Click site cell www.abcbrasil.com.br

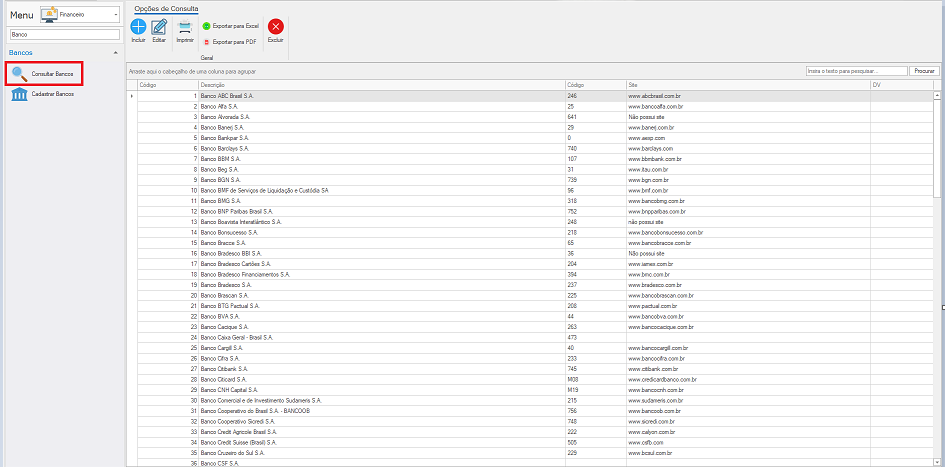click(748, 95)
